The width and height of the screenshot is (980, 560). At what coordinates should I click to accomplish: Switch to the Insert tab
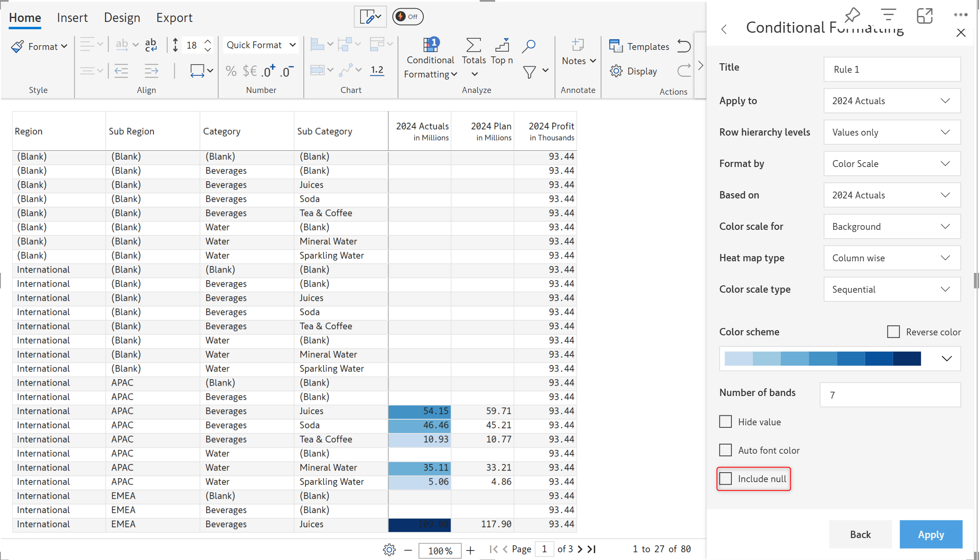(72, 18)
